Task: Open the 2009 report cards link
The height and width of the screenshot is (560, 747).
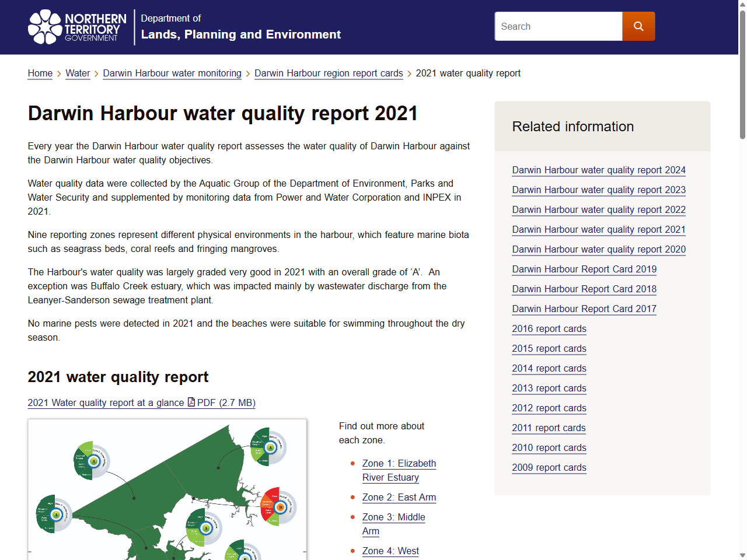Action: pyautogui.click(x=549, y=468)
